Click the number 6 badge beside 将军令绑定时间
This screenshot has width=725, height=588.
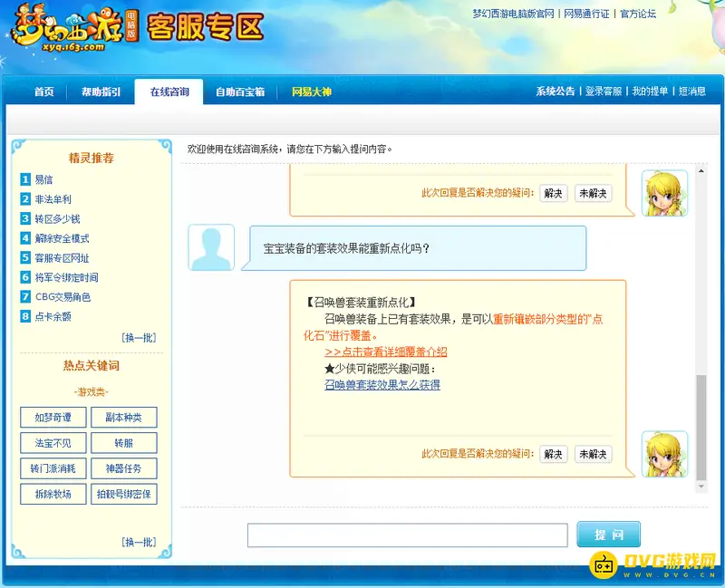tap(25, 277)
